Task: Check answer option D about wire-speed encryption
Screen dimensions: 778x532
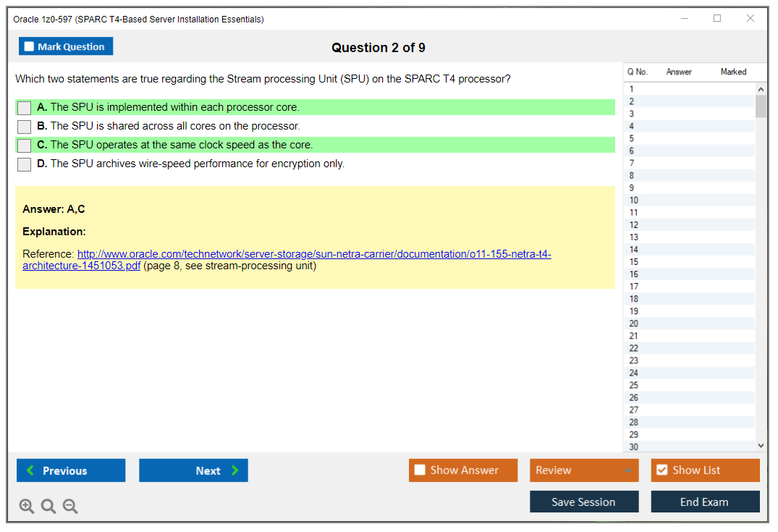Action: (x=24, y=164)
